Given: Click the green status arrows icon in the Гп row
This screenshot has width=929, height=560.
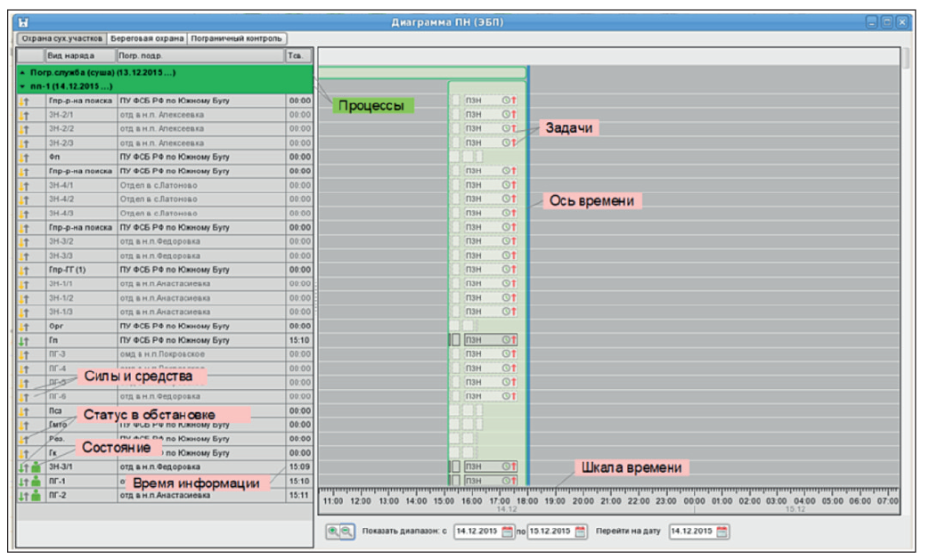Looking at the screenshot, I should [x=24, y=340].
